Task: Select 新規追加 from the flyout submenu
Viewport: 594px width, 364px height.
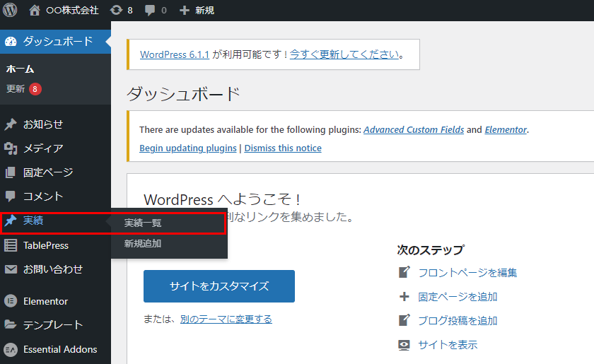Action: (x=143, y=243)
